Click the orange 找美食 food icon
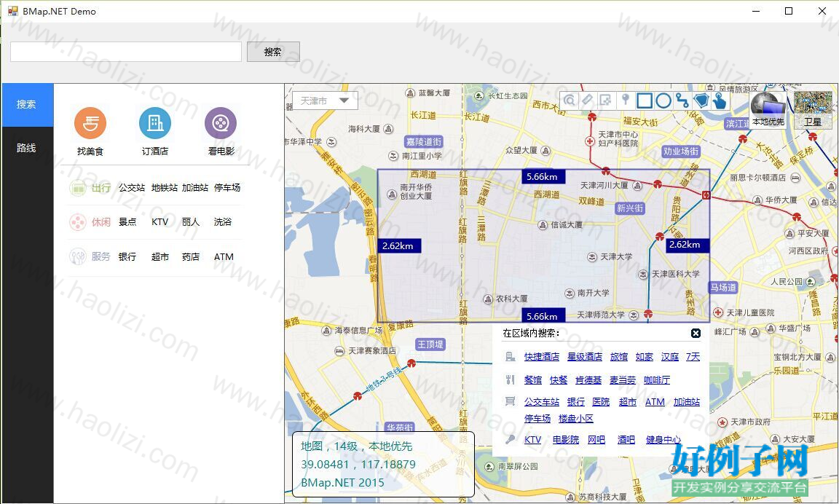This screenshot has width=839, height=504. [x=90, y=123]
